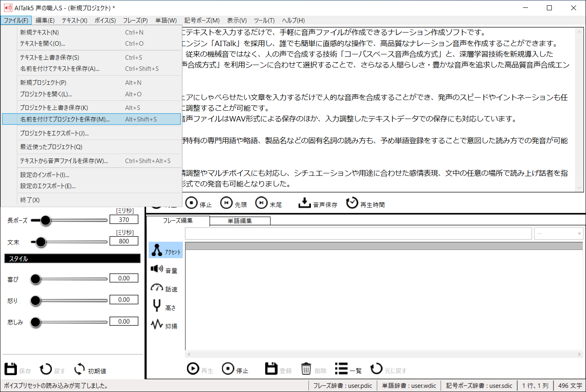Open the ボイス(S) menu
This screenshot has width=586, height=392.
[105, 21]
